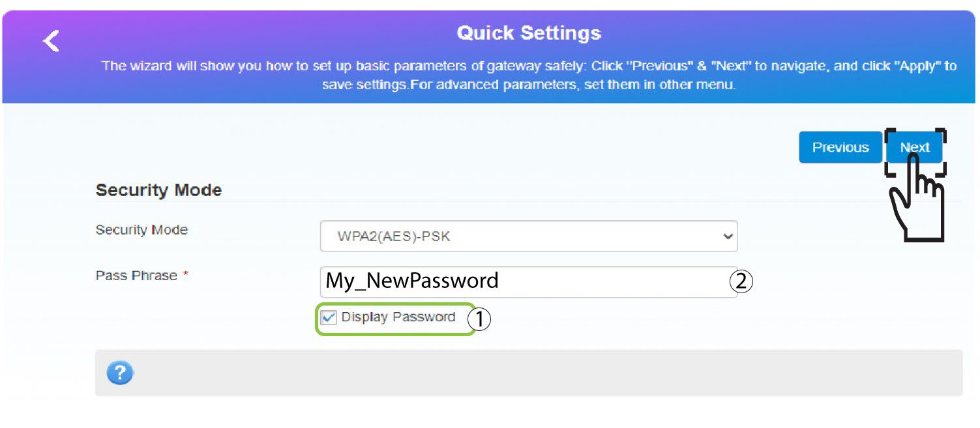Open the Security Mode dropdown
This screenshot has width=980, height=428.
tap(529, 236)
